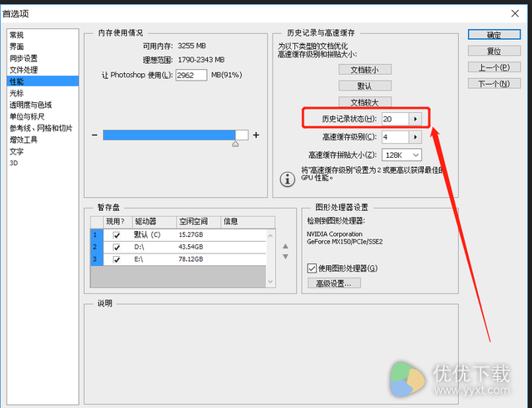Click the 高速缓存级别 value field
The width and height of the screenshot is (532, 408).
[395, 137]
